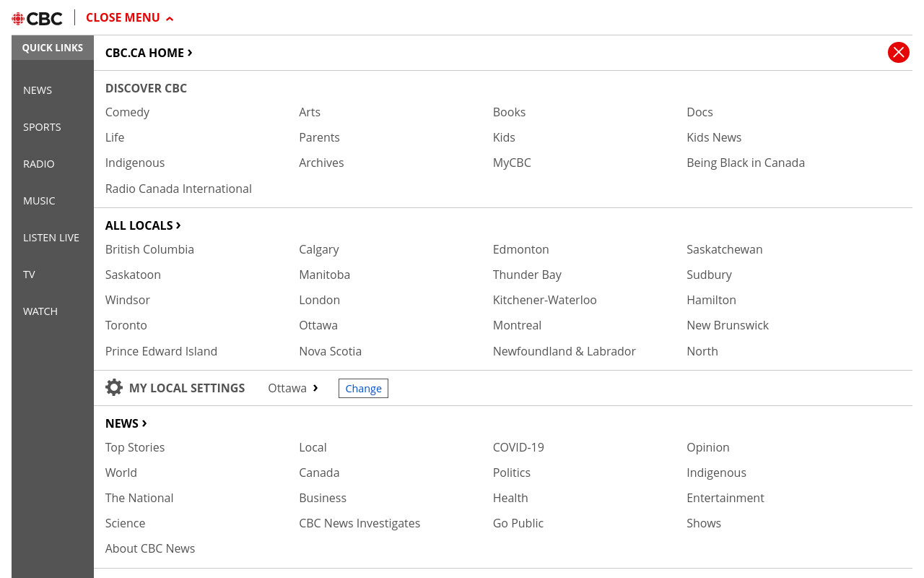
Task: Choose Thunder Bay local
Action: [x=527, y=275]
